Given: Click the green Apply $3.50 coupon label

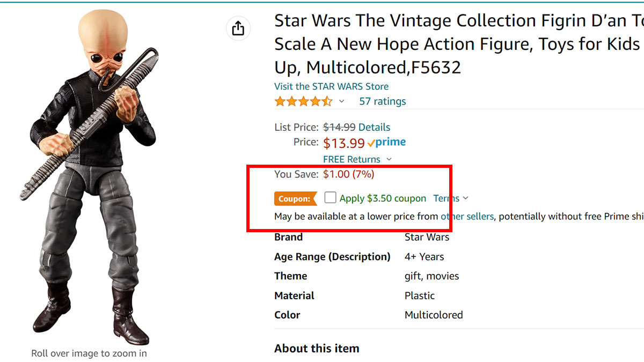Looking at the screenshot, I should point(383,198).
